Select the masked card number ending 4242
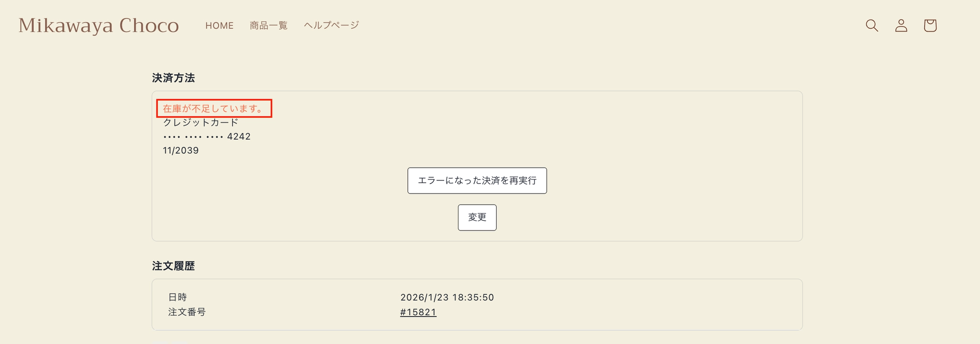 coord(207,137)
